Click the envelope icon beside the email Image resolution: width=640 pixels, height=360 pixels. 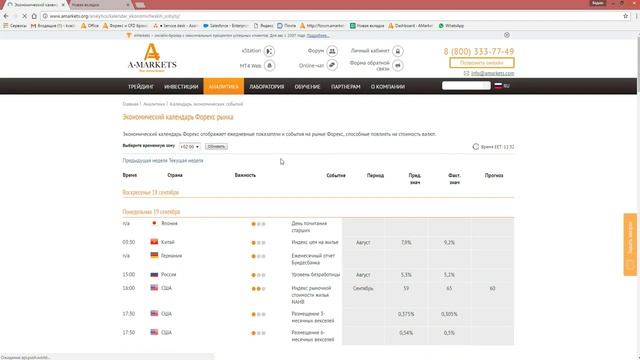467,73
